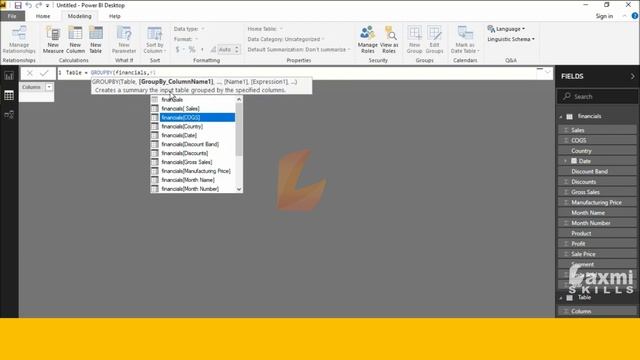Select financials[Month Number] suggestion

click(x=193, y=189)
